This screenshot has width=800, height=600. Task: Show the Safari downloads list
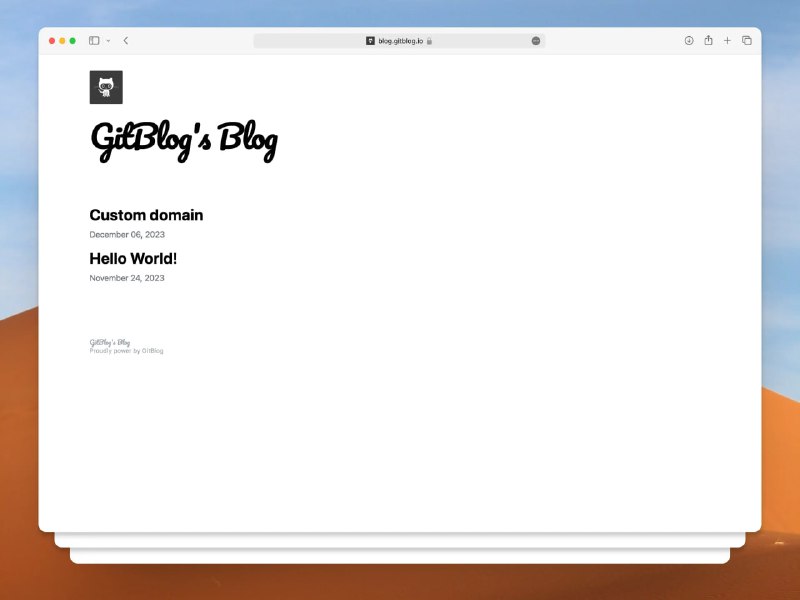point(689,41)
